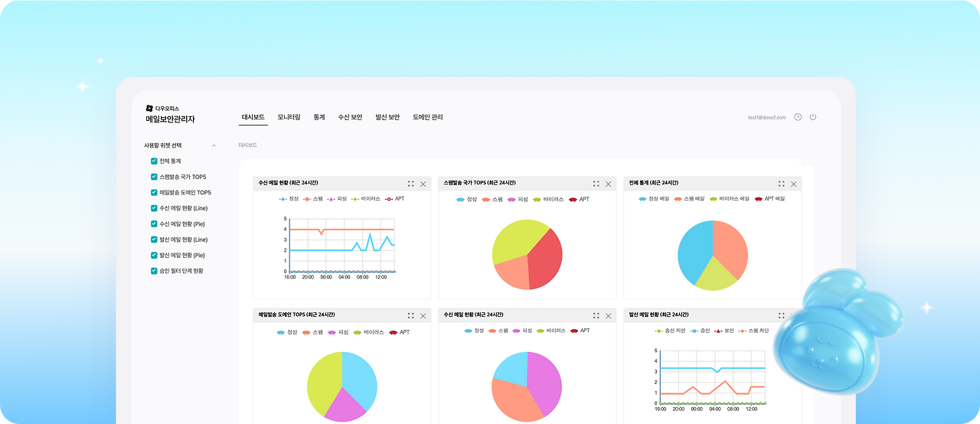Screen dimensions: 980x424
Task: Toggle 정상 메일 legend in 전체 통계
Action: [x=653, y=199]
